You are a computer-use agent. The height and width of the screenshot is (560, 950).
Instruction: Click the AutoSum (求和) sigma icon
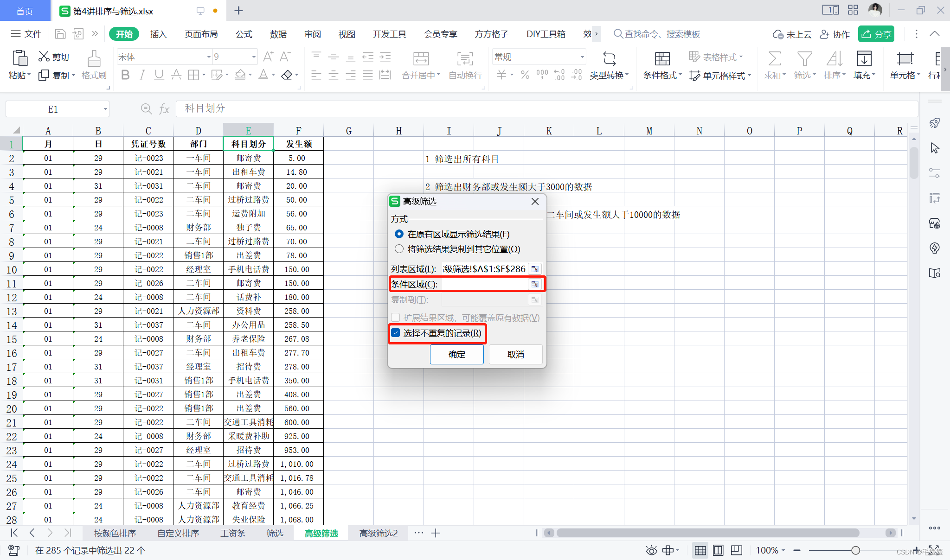point(774,59)
